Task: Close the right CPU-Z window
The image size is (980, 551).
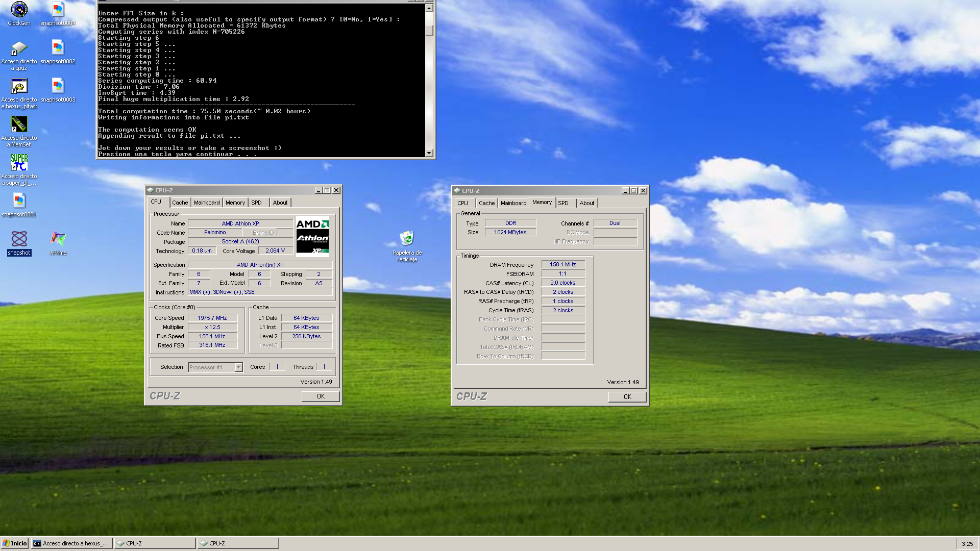Action: (643, 191)
